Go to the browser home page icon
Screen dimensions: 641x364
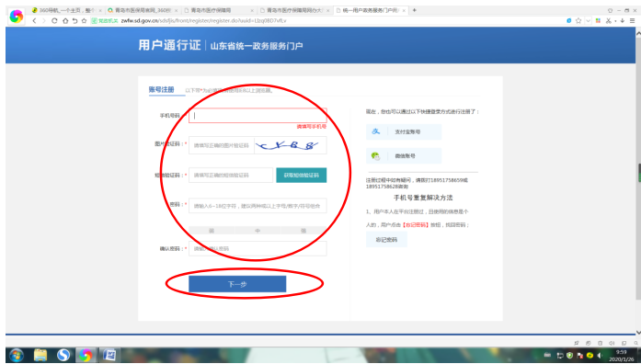click(x=65, y=20)
